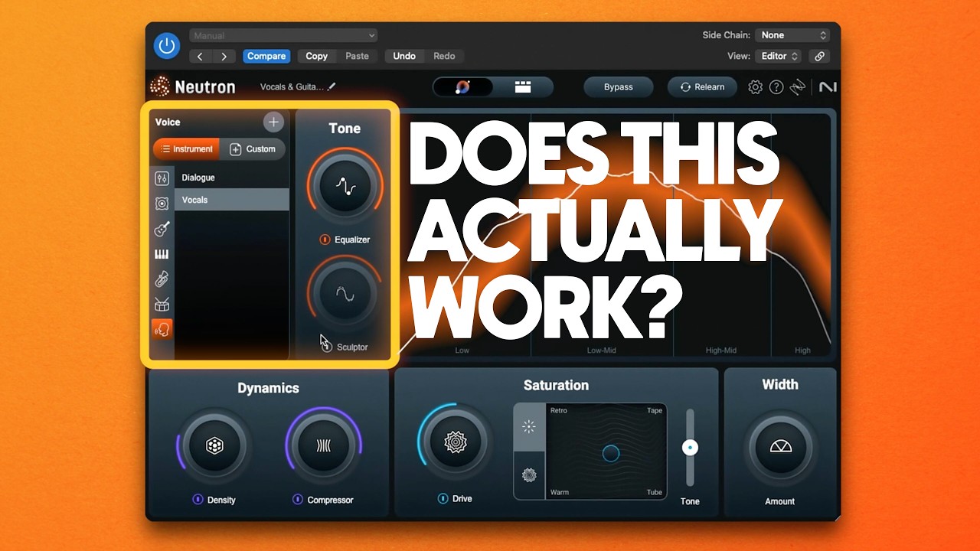The image size is (980, 551).
Task: Click the Low-Mid band label
Action: (603, 350)
